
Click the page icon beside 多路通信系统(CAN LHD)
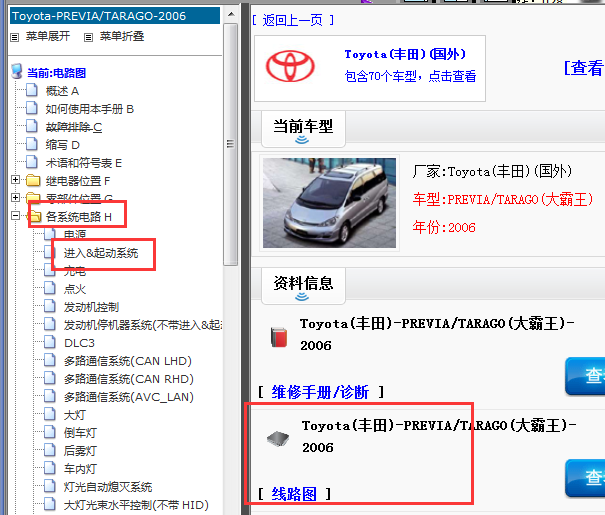point(49,360)
